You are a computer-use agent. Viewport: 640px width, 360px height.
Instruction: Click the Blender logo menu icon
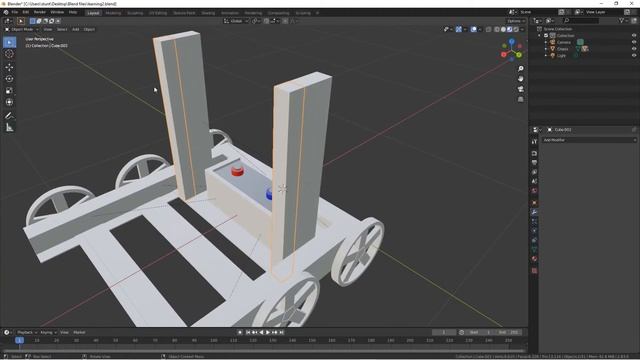coord(6,12)
